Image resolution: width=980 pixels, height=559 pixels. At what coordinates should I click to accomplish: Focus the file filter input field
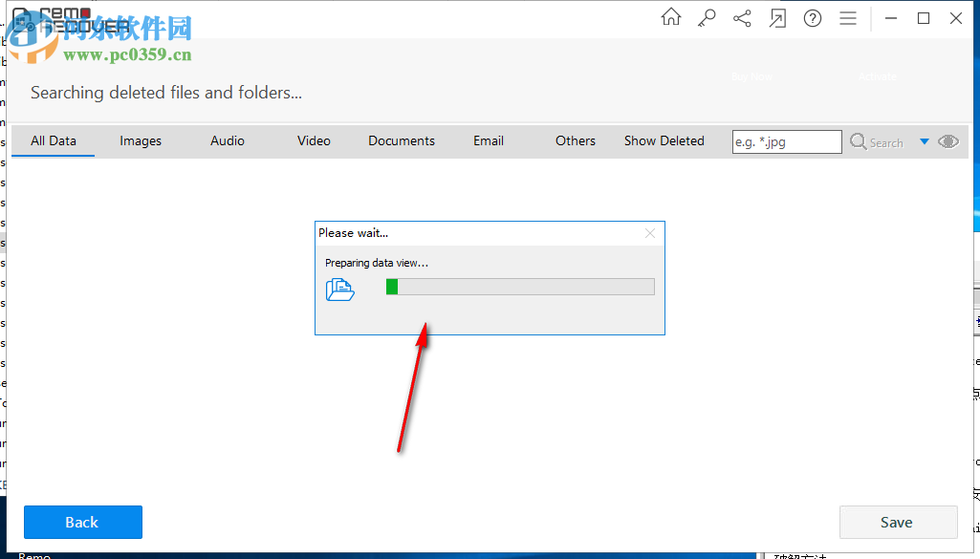(x=787, y=141)
